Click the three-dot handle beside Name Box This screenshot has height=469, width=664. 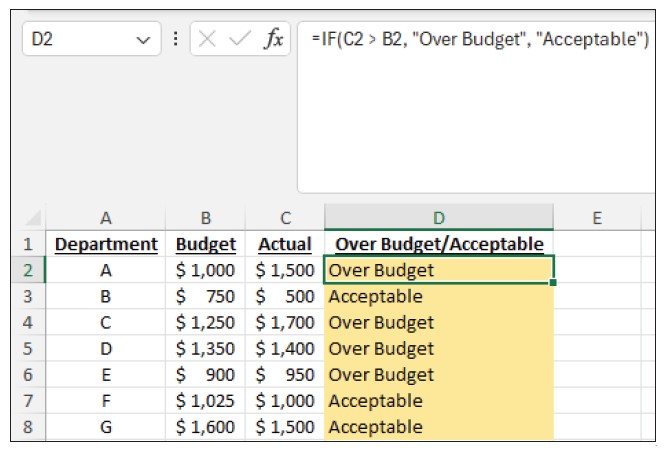click(x=176, y=40)
